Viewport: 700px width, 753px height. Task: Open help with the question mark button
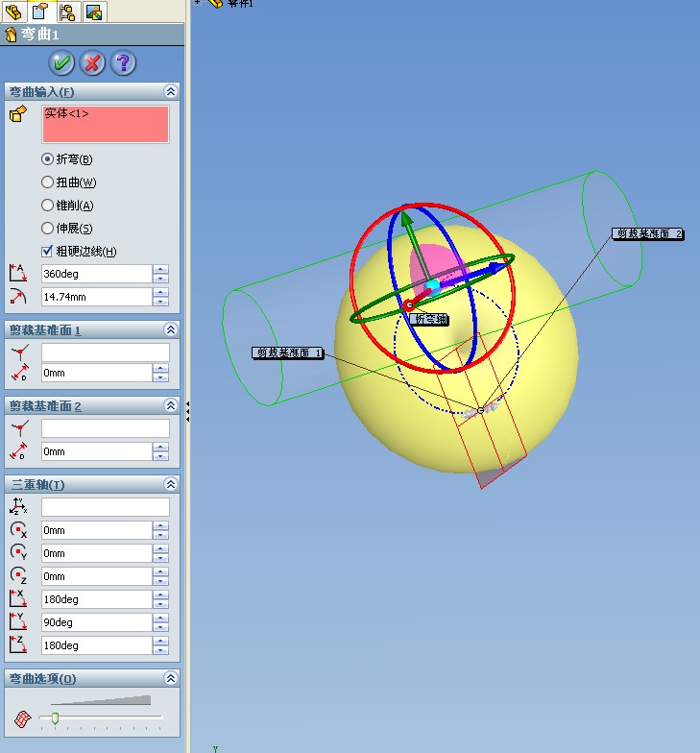pyautogui.click(x=123, y=63)
